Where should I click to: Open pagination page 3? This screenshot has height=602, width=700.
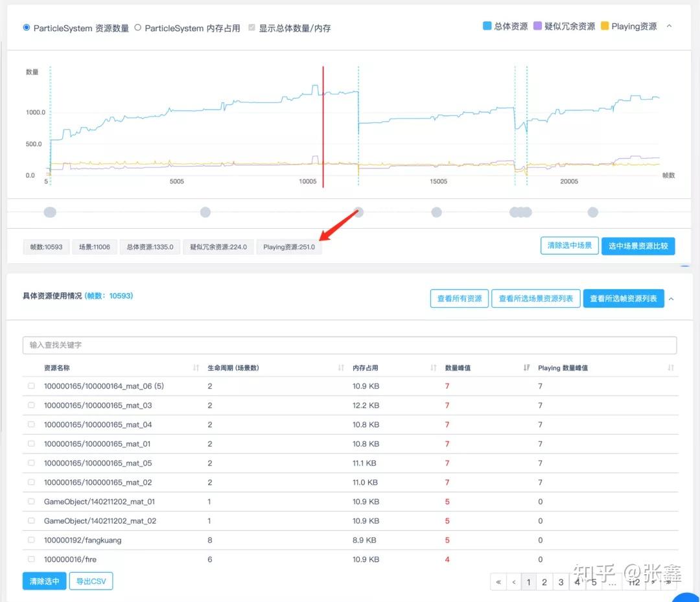[x=561, y=582]
